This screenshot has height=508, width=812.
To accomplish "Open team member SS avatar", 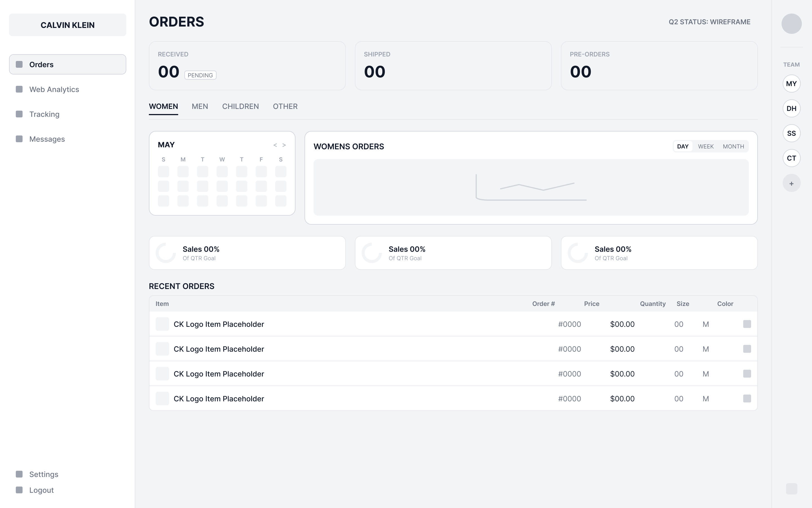I will pos(791,133).
